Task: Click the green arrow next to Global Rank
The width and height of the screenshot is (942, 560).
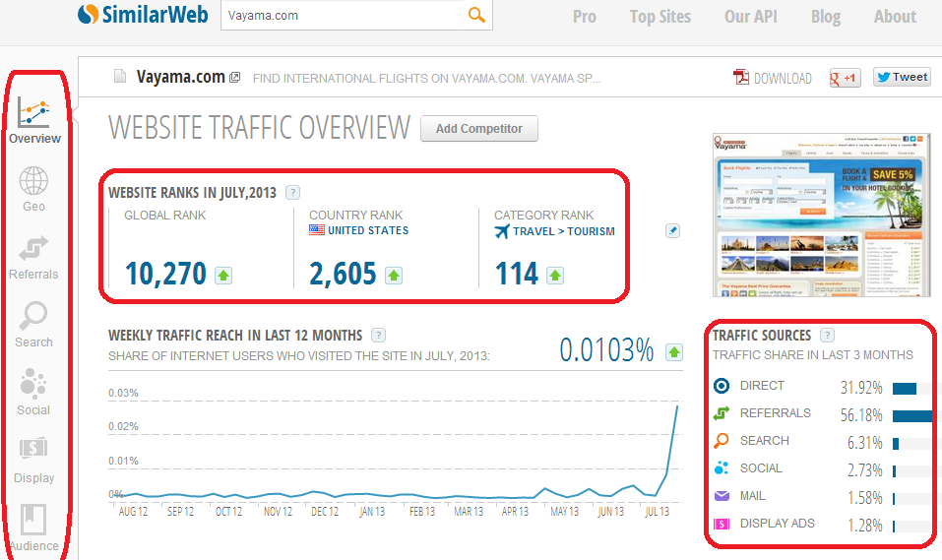Action: (223, 276)
